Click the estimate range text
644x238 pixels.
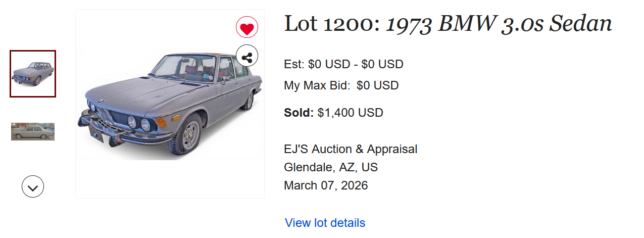[x=343, y=65]
